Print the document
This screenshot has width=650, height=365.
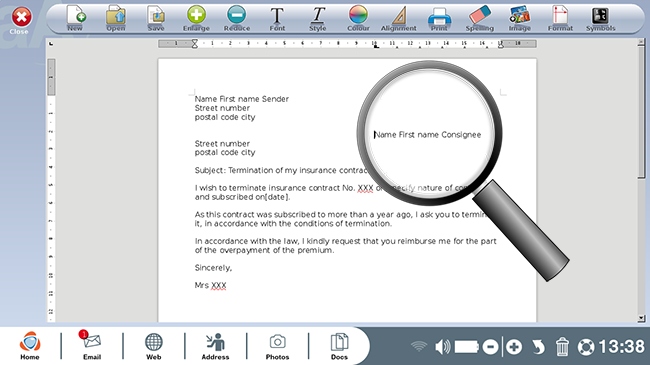(439, 19)
